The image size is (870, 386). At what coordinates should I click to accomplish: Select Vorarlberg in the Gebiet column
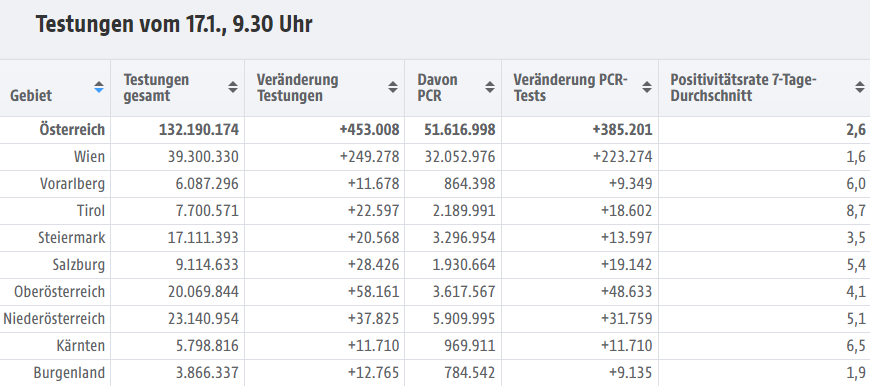pyautogui.click(x=72, y=184)
